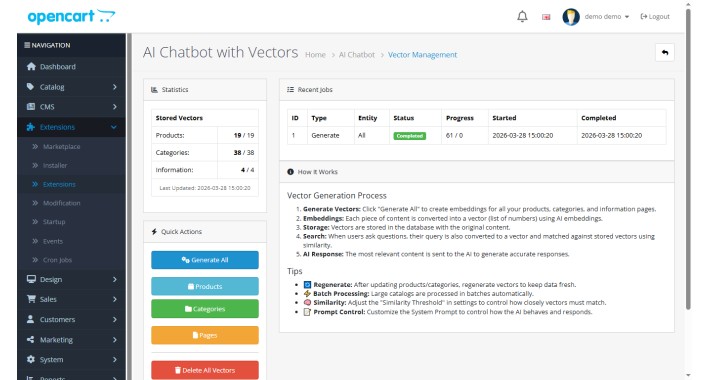Click the demo user avatar picture
Viewport: 710px width, 380px height.
[571, 17]
